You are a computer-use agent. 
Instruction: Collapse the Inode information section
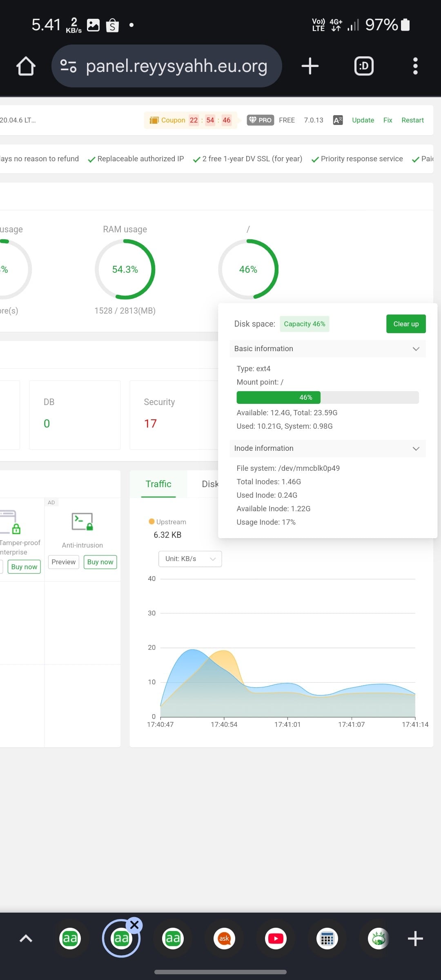[416, 448]
